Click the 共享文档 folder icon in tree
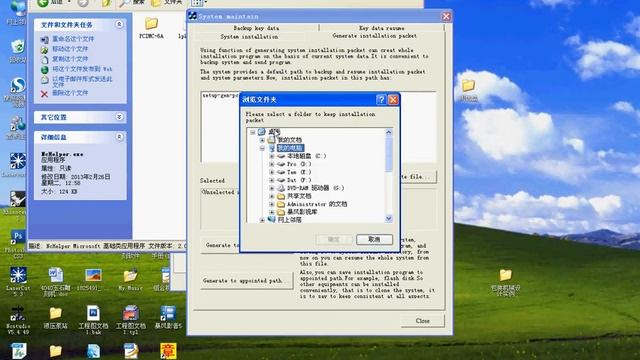The height and width of the screenshot is (360, 640). 281,196
